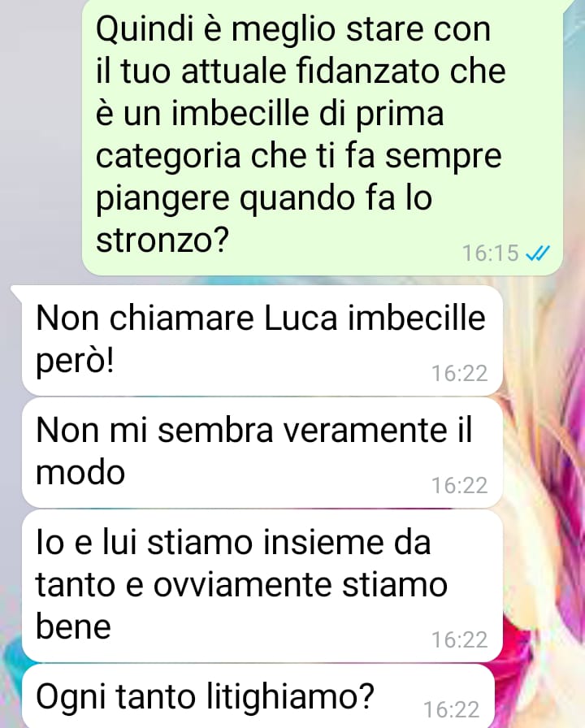
Task: Click the name 'Luca' in the received message
Action: click(x=300, y=318)
